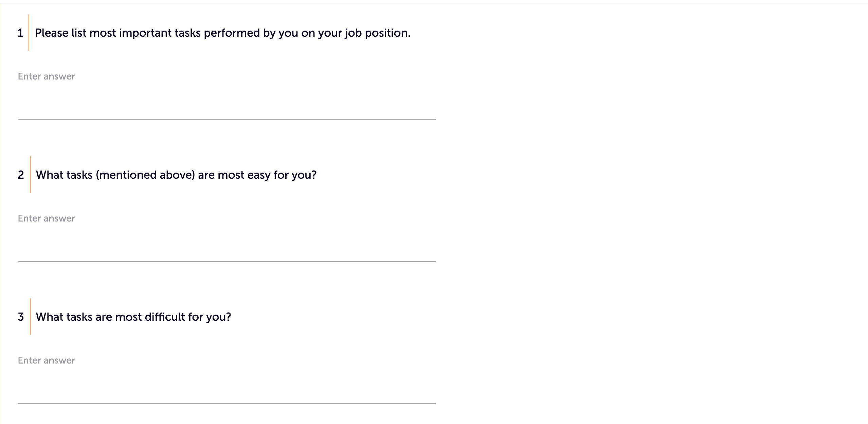Click the question text about tasks most easy for you
Viewport: 868px width, 424px height.
(176, 175)
